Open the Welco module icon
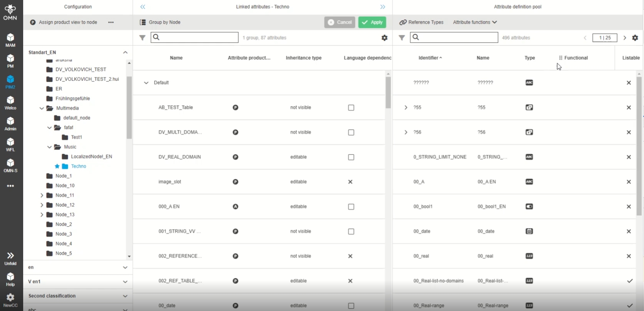 10,102
